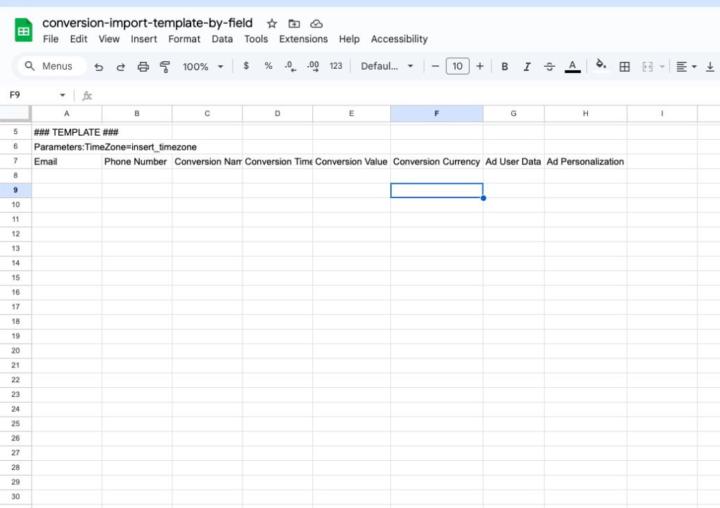Open the 100% zoom dropdown
The image size is (720, 508).
[x=203, y=67]
